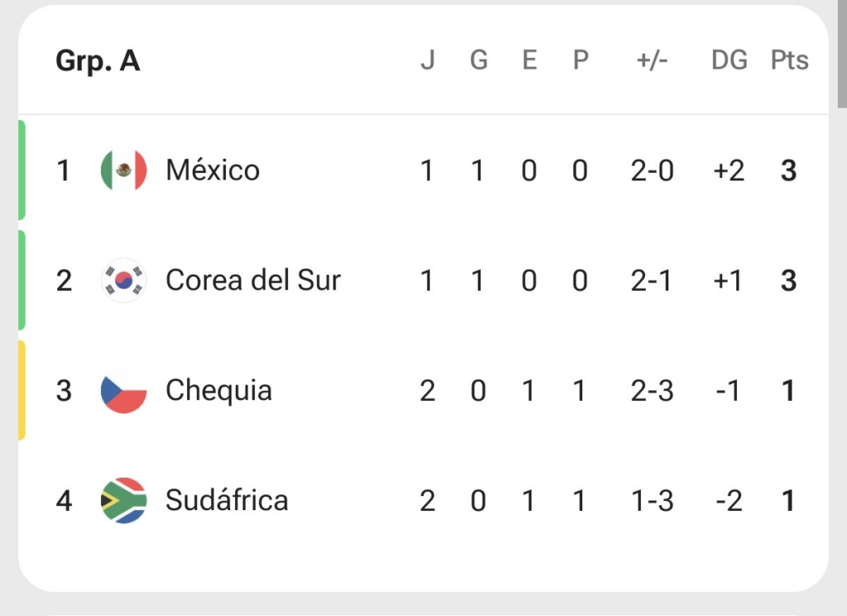This screenshot has height=616, width=847.
Task: Click the DG column header
Action: pyautogui.click(x=730, y=60)
